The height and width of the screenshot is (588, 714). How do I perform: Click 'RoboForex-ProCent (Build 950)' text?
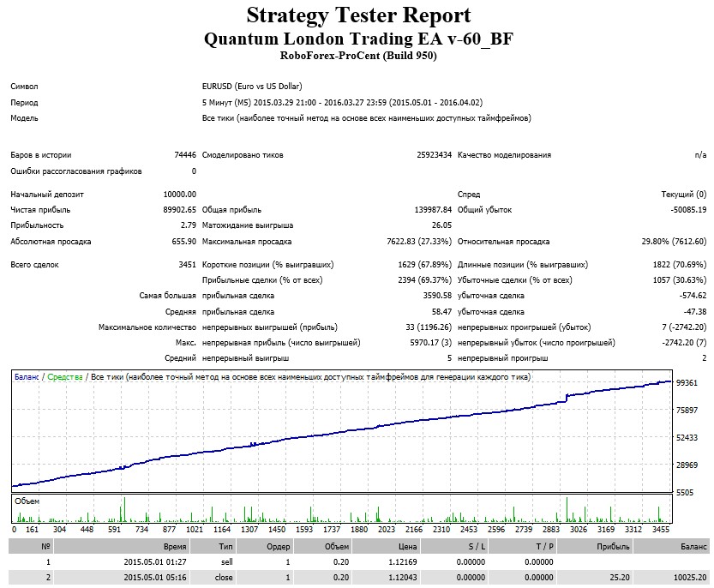[358, 56]
